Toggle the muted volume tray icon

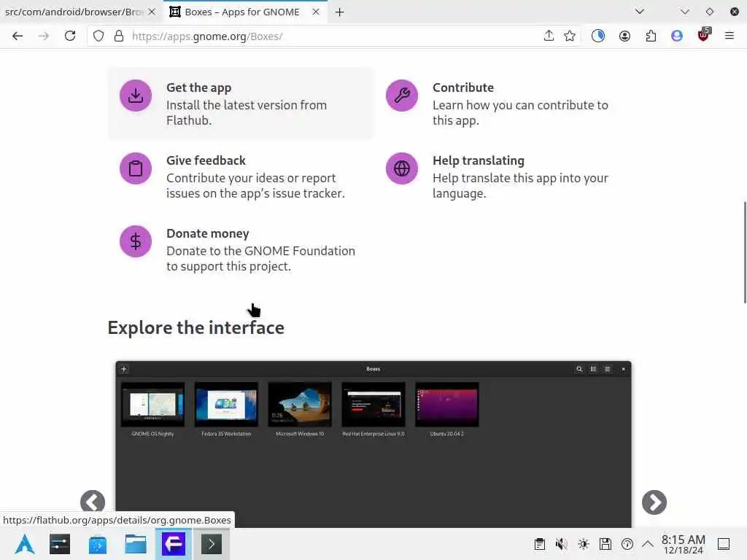[561, 544]
